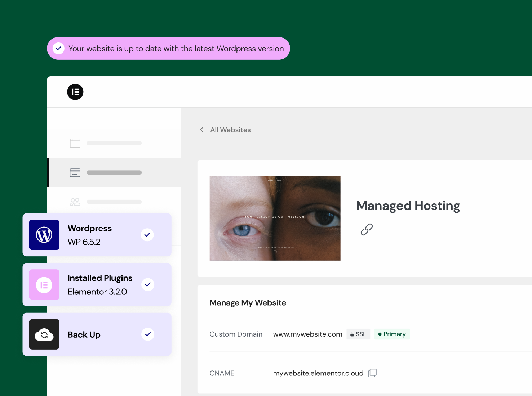Screen dimensions: 532x396
Task: Click the cloud backup sync icon
Action: point(44,334)
